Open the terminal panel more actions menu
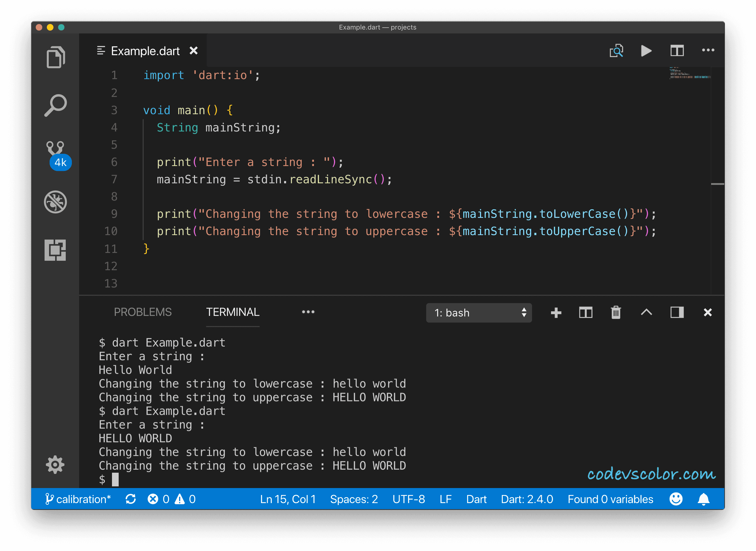756x551 pixels. [x=308, y=311]
